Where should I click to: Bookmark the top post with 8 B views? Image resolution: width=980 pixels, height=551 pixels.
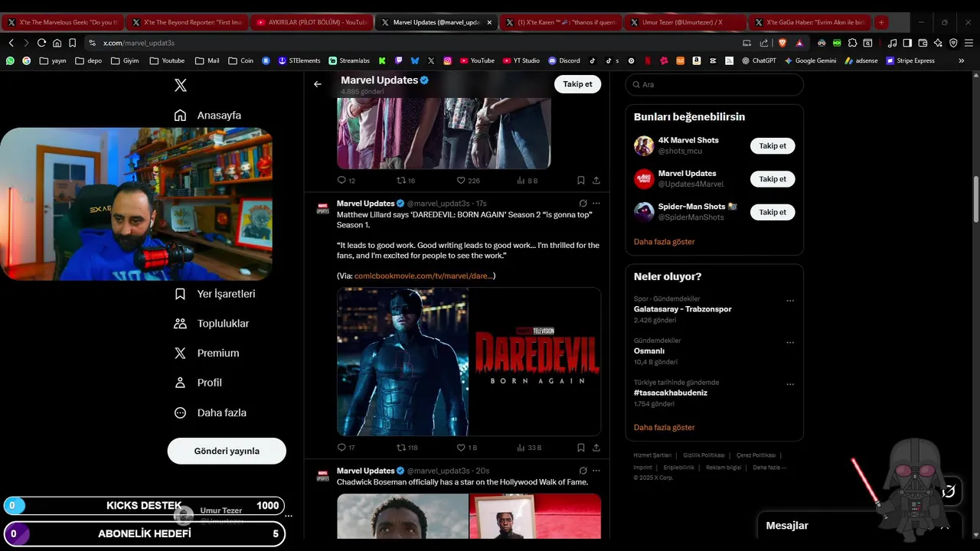click(580, 181)
